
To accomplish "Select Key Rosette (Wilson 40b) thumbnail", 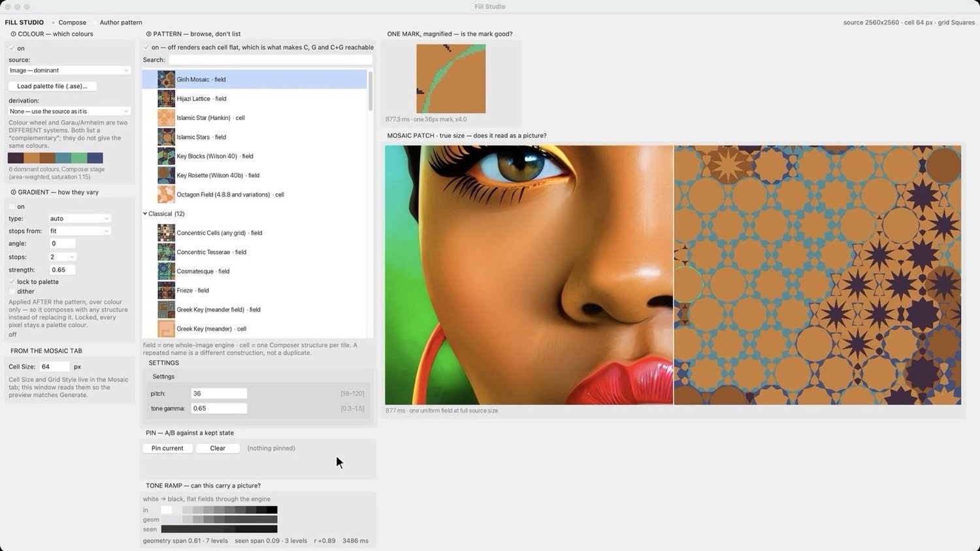I will click(x=166, y=175).
